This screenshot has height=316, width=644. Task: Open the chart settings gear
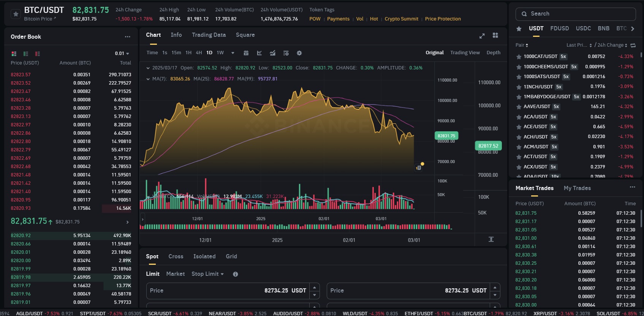click(x=299, y=53)
